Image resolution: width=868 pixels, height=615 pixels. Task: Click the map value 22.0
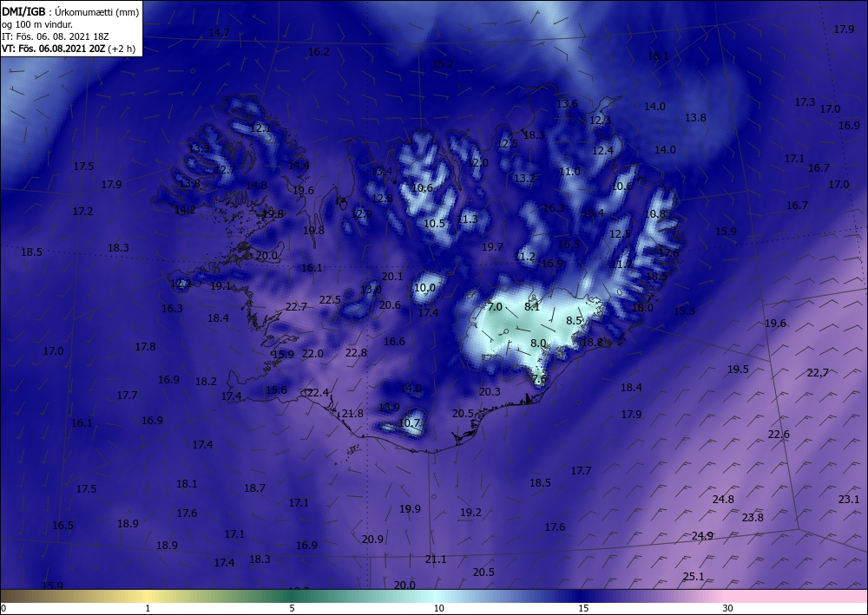312,353
